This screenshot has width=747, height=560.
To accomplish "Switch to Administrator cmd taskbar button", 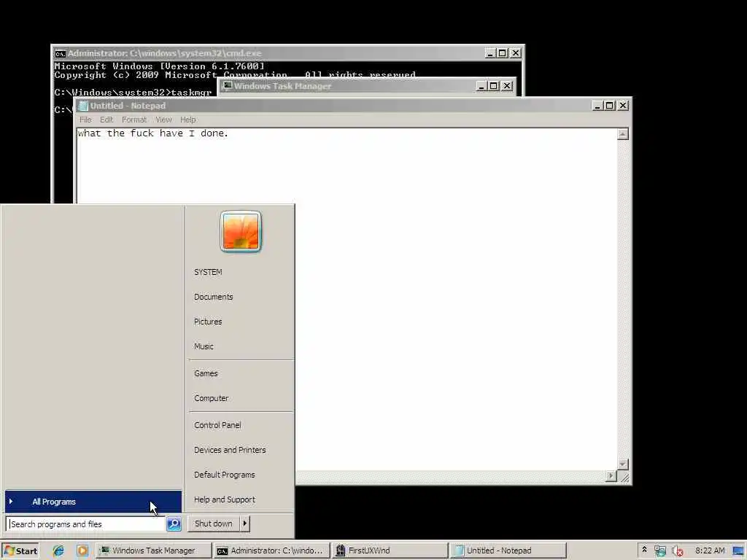I will pos(271,551).
